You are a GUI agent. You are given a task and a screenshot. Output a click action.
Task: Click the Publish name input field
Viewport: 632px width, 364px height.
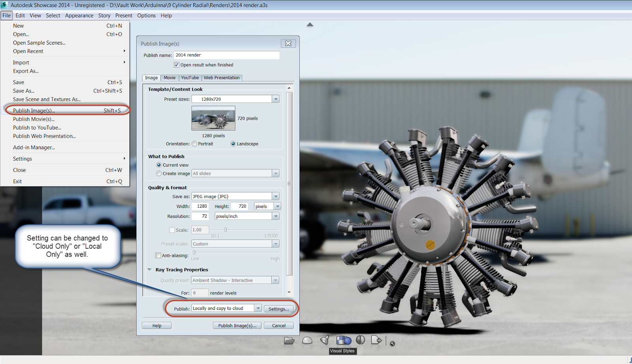click(227, 55)
